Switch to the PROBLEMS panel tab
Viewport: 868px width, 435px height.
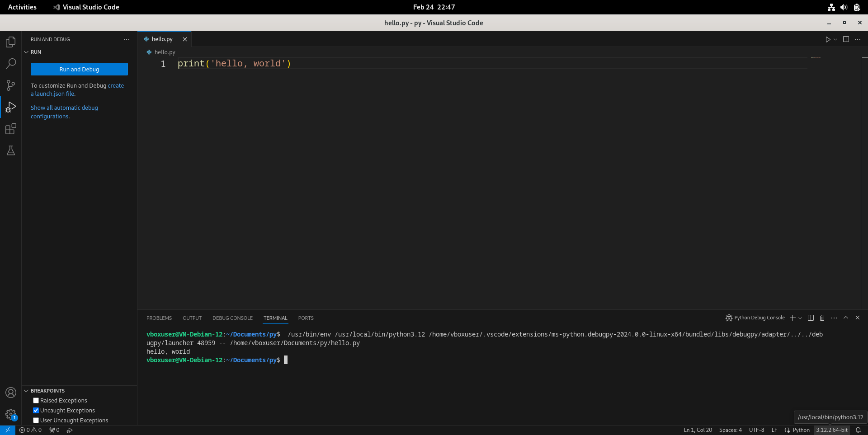pyautogui.click(x=159, y=318)
